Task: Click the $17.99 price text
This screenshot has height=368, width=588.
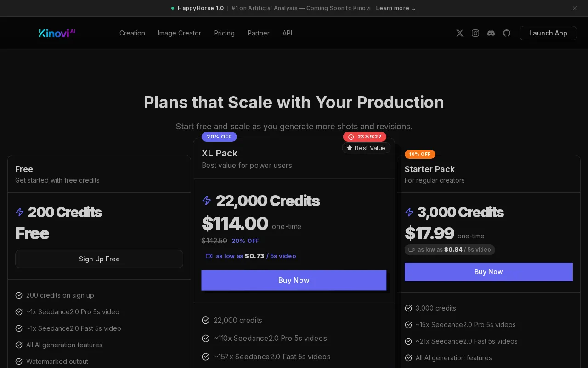Action: click(x=430, y=234)
